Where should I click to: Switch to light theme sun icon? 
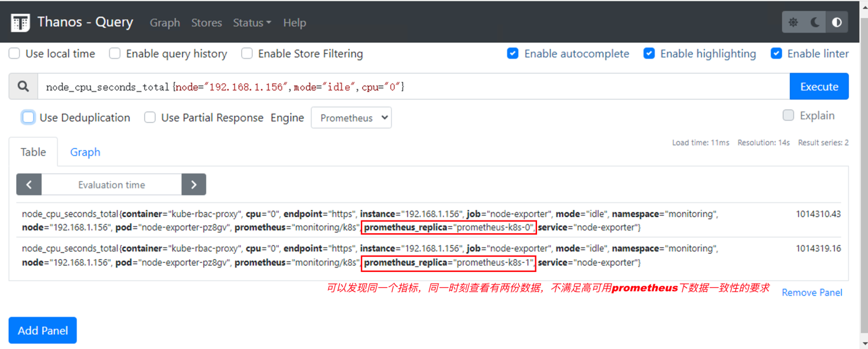[x=793, y=23]
